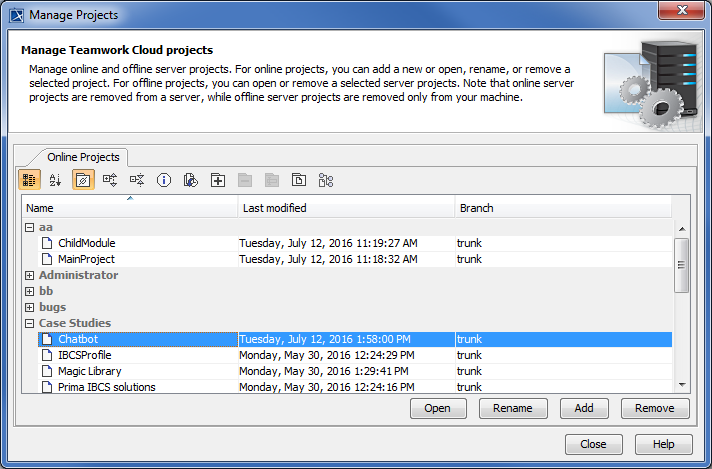712x469 pixels.
Task: Collapse the Case Studies category
Action: click(30, 323)
